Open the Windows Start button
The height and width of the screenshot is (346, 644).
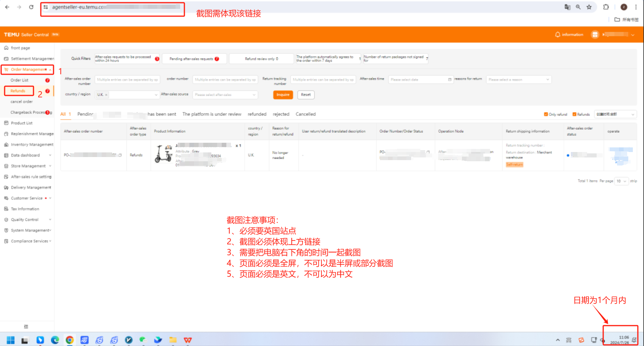(11, 340)
